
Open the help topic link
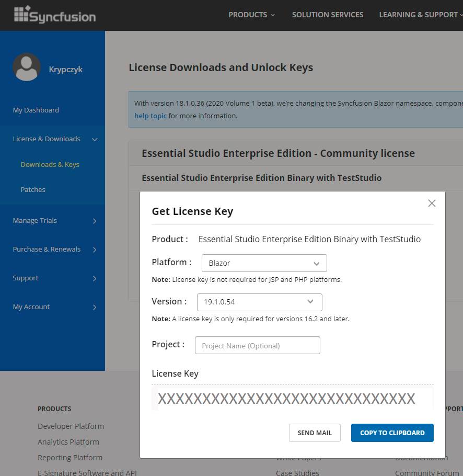[151, 116]
